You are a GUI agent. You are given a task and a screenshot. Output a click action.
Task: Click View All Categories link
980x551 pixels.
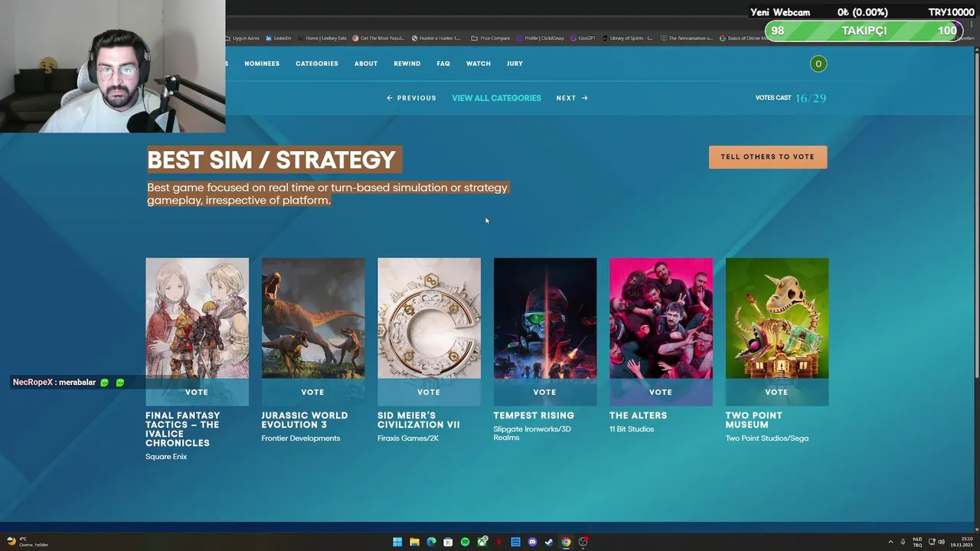coord(496,98)
